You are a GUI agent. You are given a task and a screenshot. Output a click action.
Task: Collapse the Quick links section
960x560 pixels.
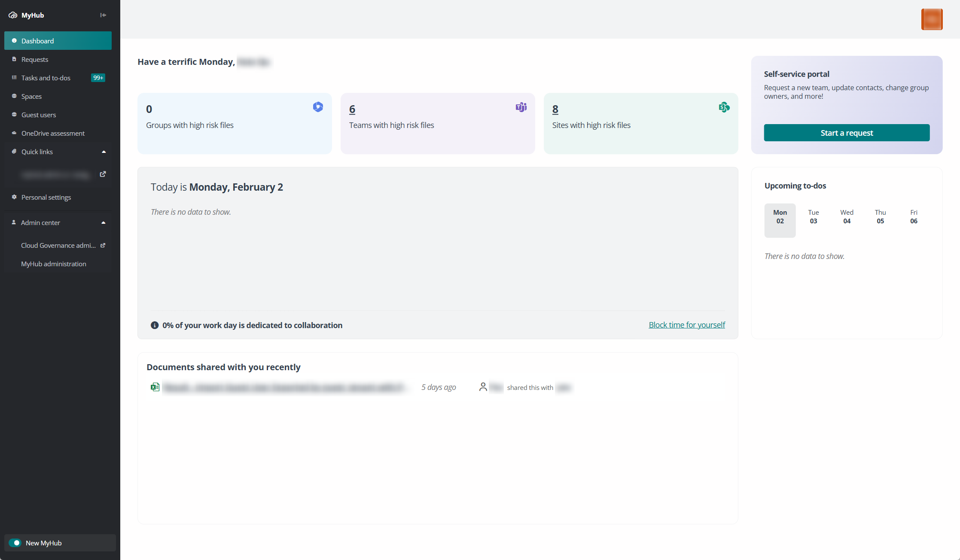click(104, 152)
